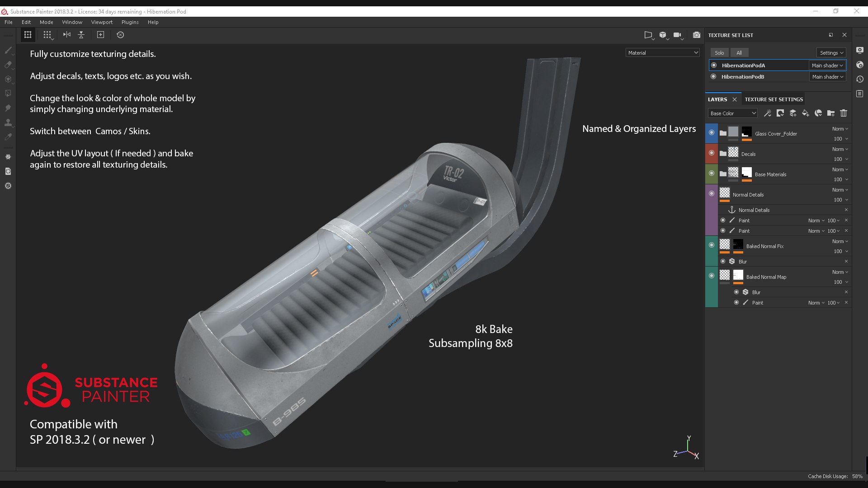The height and width of the screenshot is (488, 868).
Task: Click the camera screenshot icon above viewport
Action: click(697, 35)
